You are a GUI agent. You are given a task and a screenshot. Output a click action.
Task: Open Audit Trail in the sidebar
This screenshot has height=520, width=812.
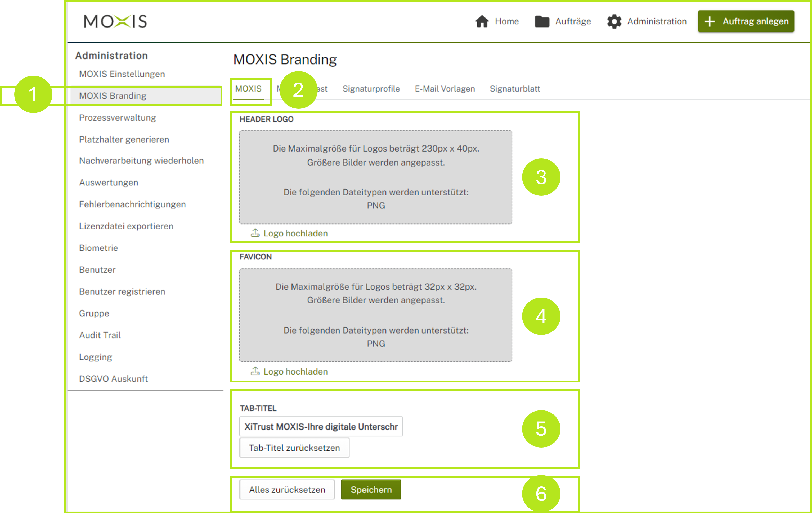click(100, 335)
